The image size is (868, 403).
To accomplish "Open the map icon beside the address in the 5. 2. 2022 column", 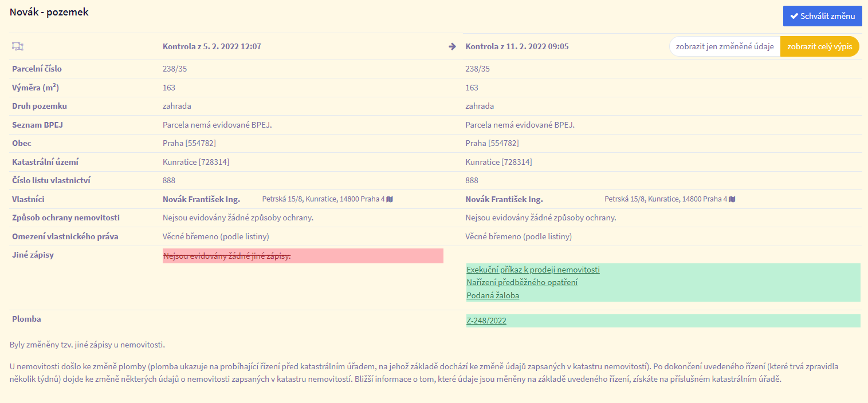I will tap(390, 199).
